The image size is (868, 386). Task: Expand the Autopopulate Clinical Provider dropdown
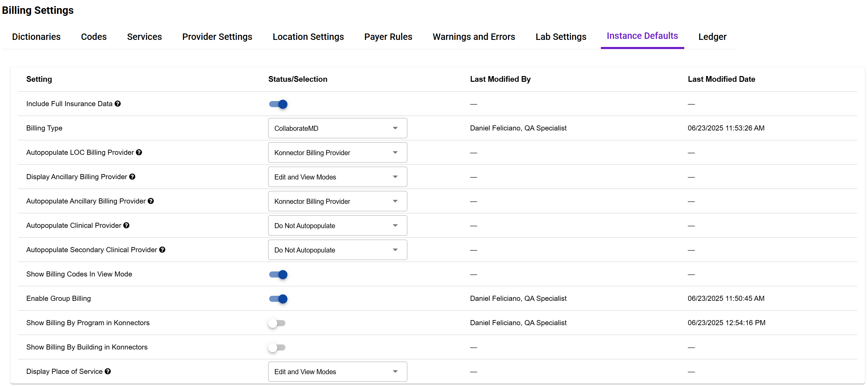(x=337, y=225)
